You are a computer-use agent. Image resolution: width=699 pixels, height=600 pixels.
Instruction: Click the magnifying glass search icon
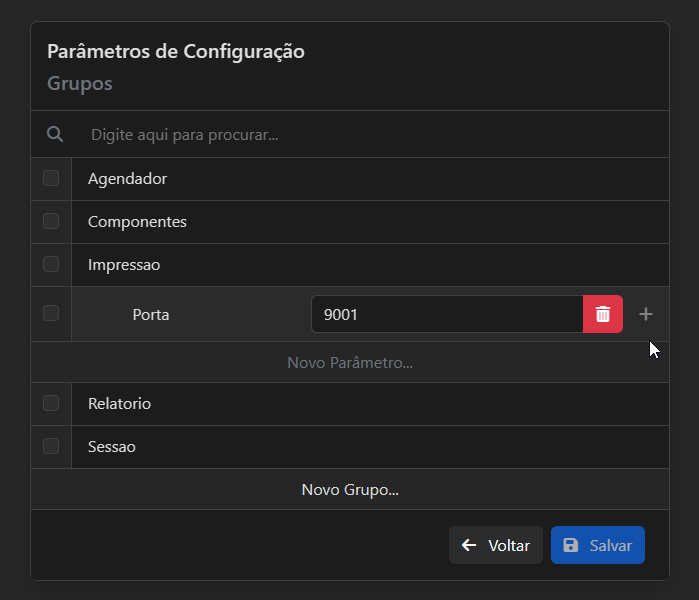click(55, 134)
